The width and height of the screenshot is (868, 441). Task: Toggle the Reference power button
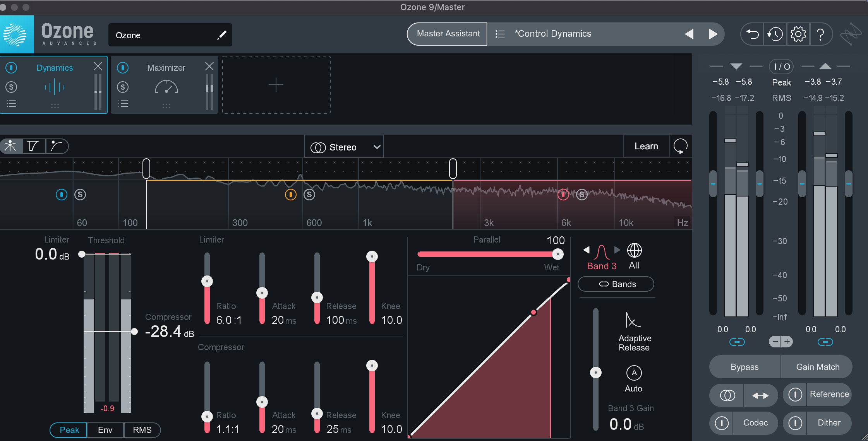[x=795, y=395]
